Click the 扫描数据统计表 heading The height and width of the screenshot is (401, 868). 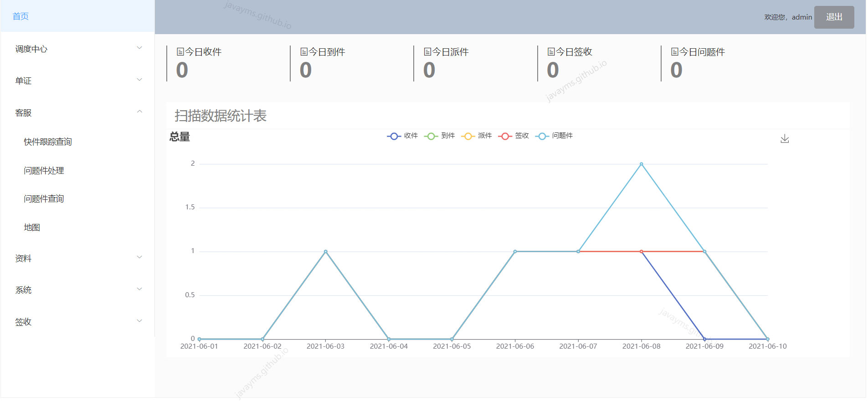pyautogui.click(x=221, y=116)
